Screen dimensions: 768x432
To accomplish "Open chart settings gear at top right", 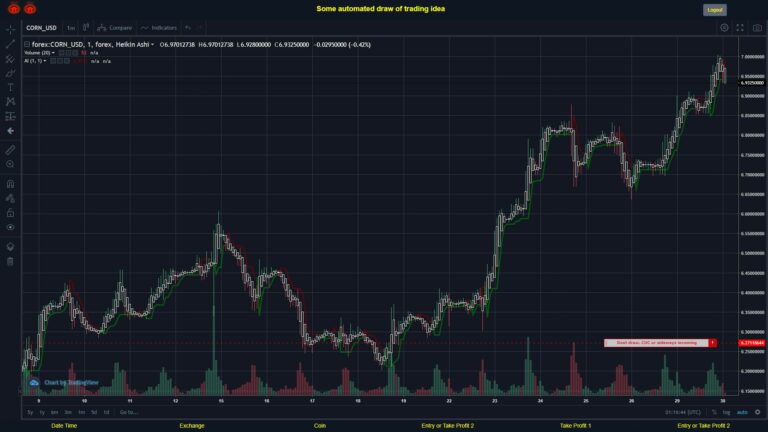I will point(724,28).
